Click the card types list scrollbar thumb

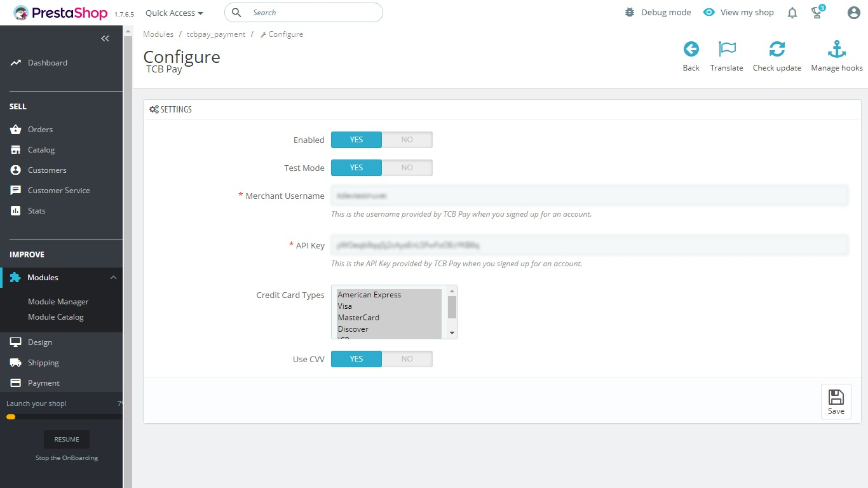point(452,307)
